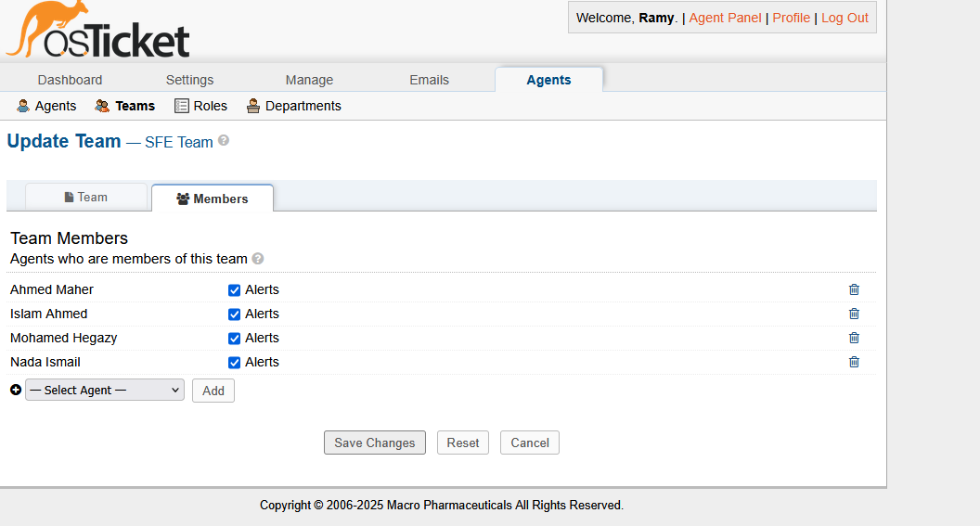Delete Ahmed Maher from team via trash icon
980x526 pixels.
[x=854, y=289]
